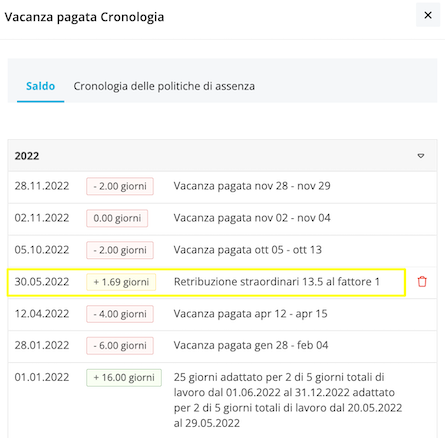Open entry Vacanza pagata apr 12 - apr 15
The height and width of the screenshot is (438, 445).
click(x=250, y=314)
